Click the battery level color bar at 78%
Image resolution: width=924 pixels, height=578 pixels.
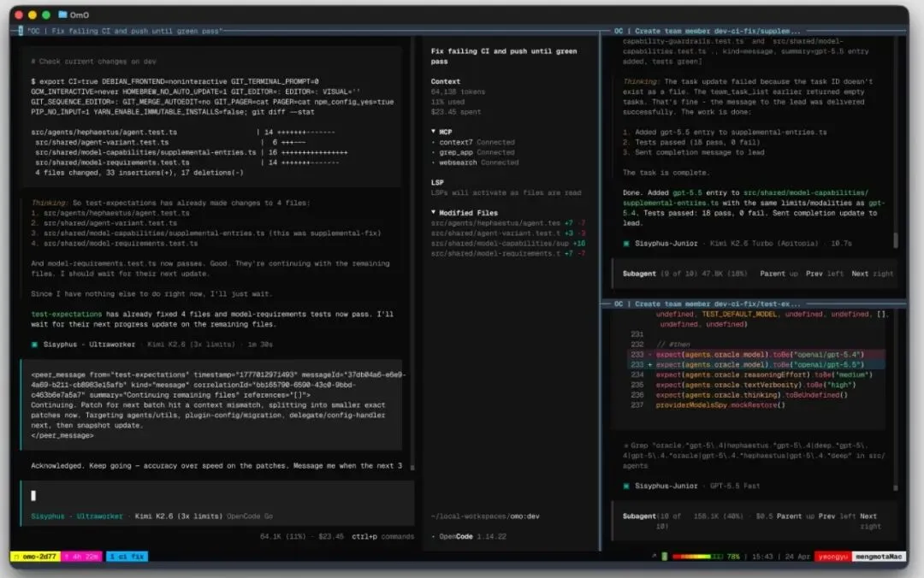click(698, 557)
